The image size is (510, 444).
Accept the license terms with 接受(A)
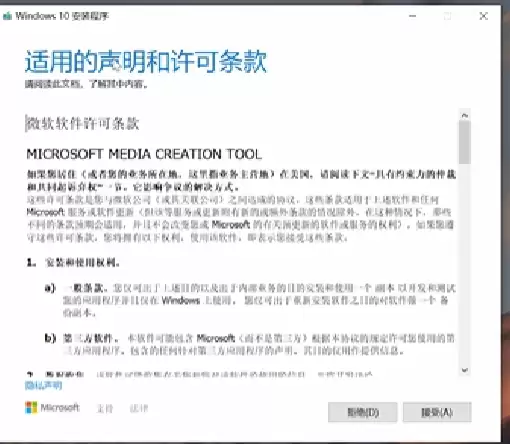tap(437, 412)
